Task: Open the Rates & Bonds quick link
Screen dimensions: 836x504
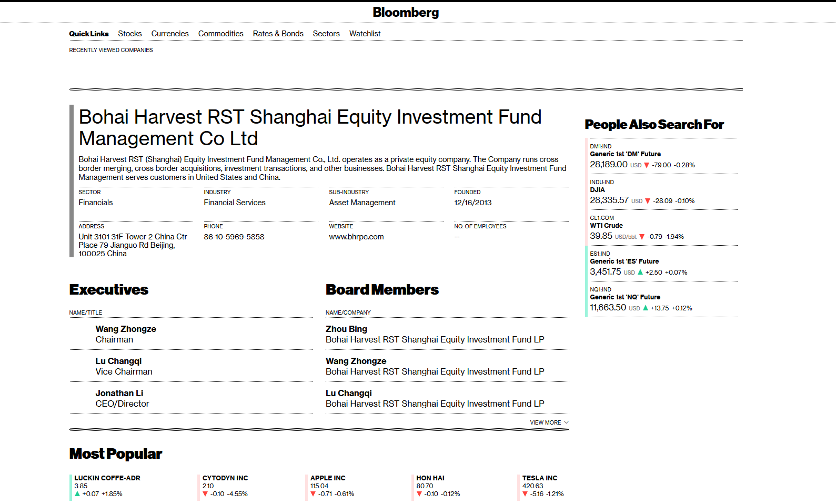Action: point(278,34)
